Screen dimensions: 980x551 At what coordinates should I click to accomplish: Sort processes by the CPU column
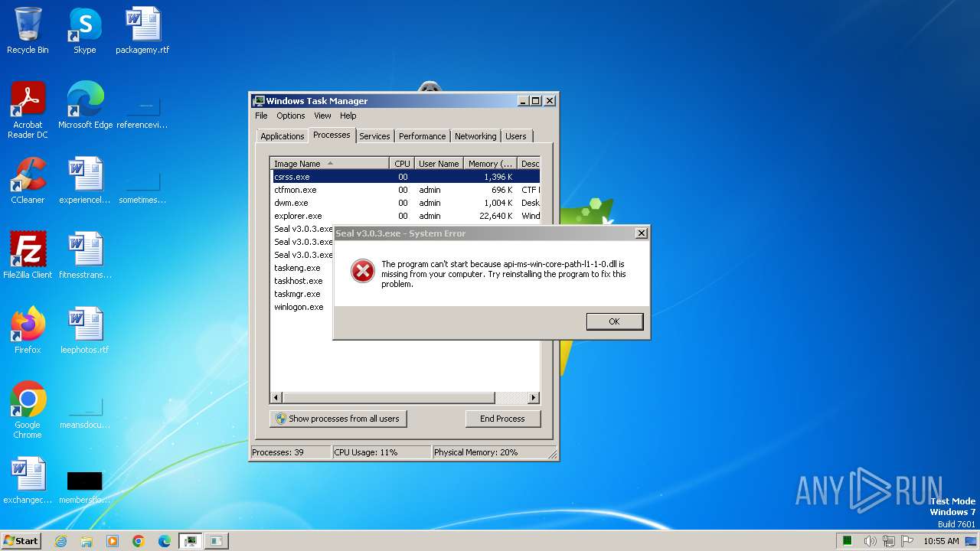pos(402,163)
